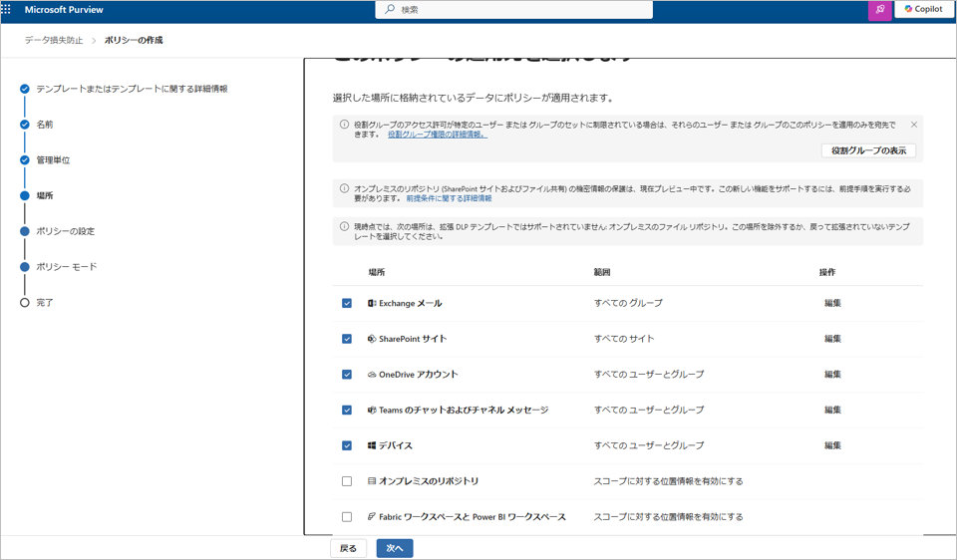Click the 検索 search box
The width and height of the screenshot is (957, 560).
(518, 10)
